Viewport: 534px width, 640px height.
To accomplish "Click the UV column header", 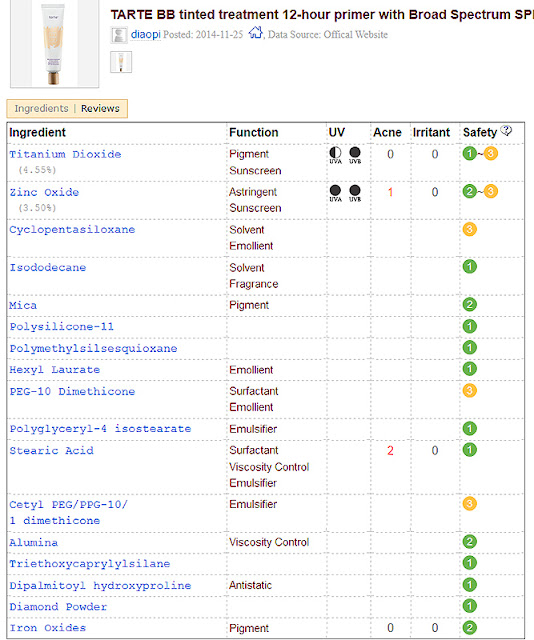I will coord(337,132).
